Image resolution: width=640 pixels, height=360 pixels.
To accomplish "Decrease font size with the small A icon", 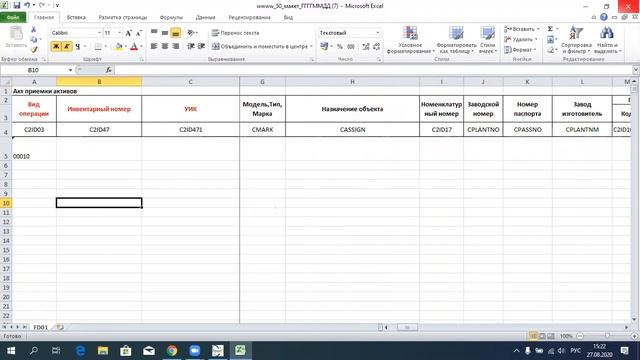I will pos(138,33).
